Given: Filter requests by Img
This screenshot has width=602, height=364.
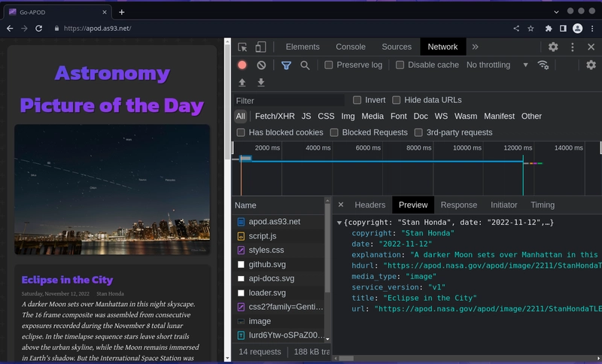Looking at the screenshot, I should (x=348, y=117).
